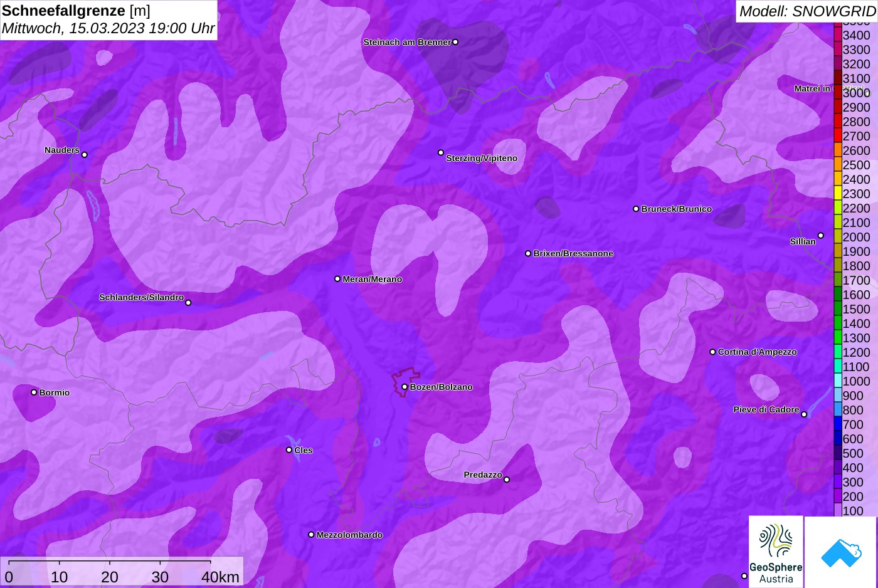
Task: Select the Sterzing/Vipiteno city label
Action: [482, 158]
